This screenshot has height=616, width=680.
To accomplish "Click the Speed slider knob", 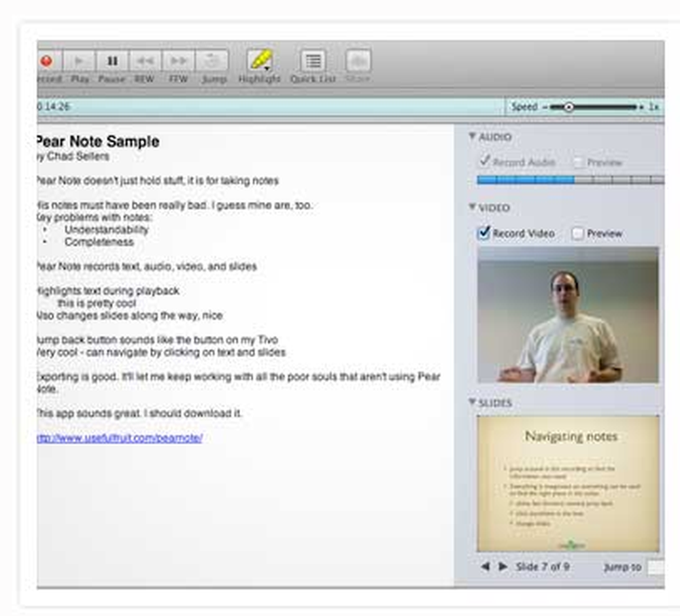I will click(x=568, y=107).
